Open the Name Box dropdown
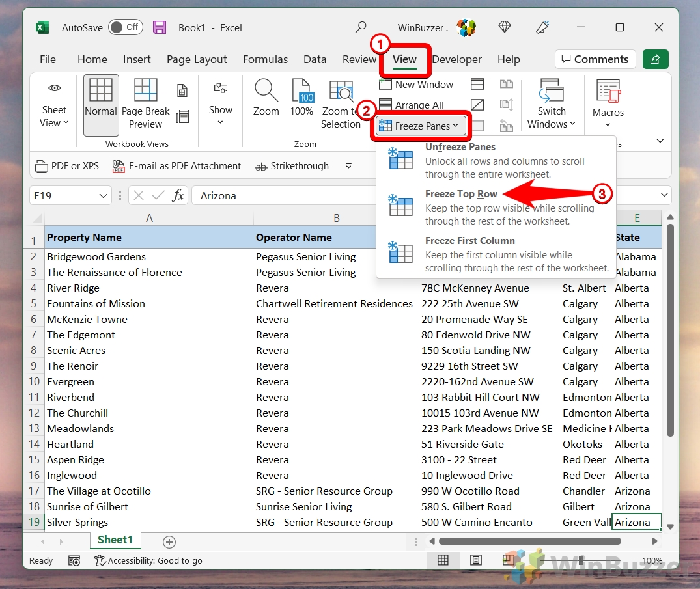The height and width of the screenshot is (589, 700). point(104,195)
